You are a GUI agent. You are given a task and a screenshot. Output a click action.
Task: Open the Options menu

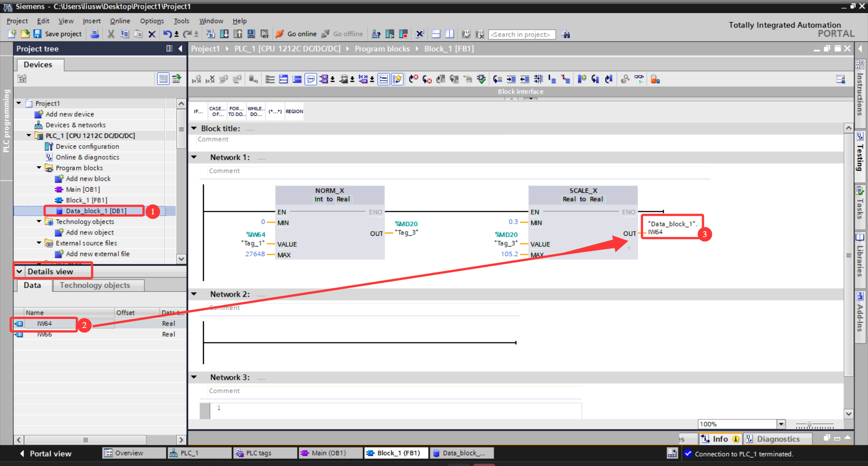[x=152, y=21]
